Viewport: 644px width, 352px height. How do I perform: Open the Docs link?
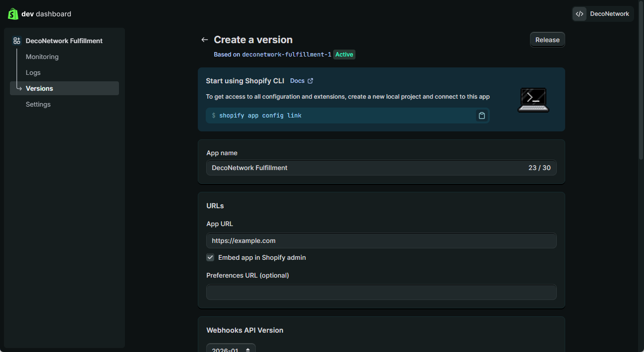297,81
